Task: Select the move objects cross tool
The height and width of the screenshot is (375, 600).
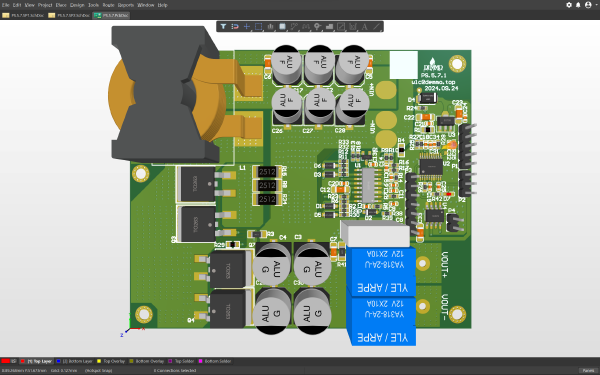Action: pos(247,26)
